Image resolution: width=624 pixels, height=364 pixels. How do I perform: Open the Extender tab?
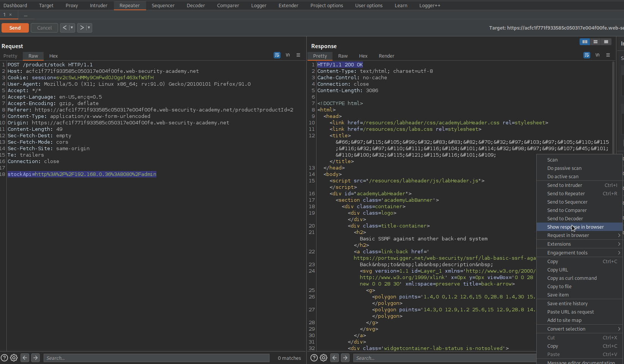click(288, 5)
